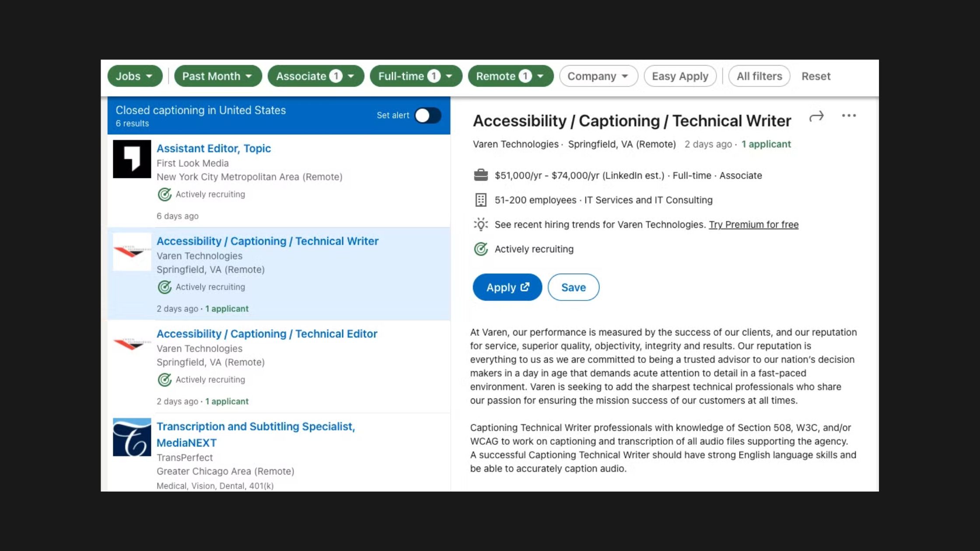
Task: Click the First Look Media logo
Action: tap(132, 159)
